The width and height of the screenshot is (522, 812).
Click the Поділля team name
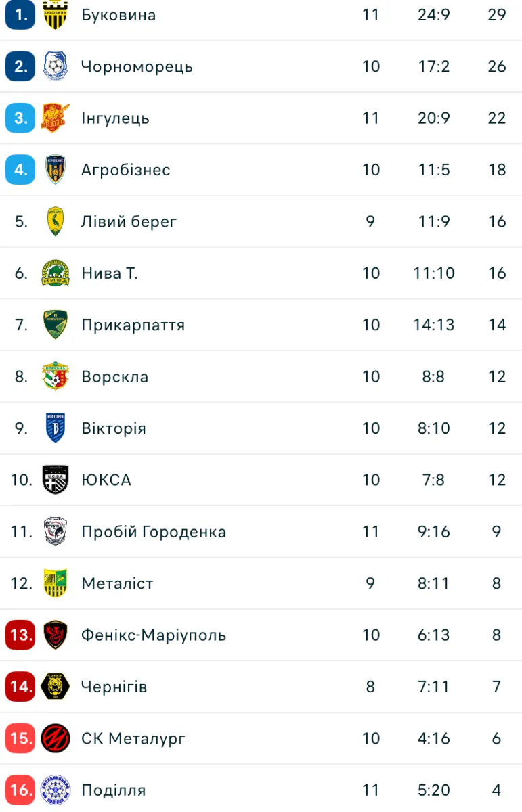pos(114,790)
